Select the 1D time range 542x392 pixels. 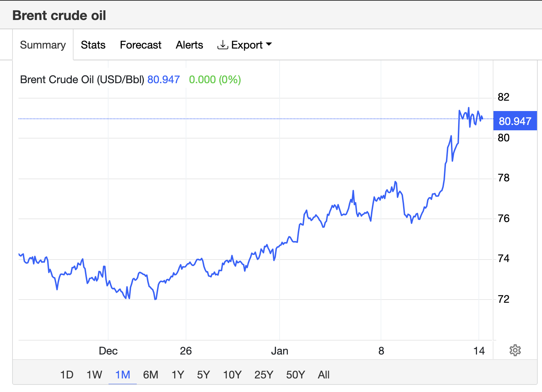67,375
